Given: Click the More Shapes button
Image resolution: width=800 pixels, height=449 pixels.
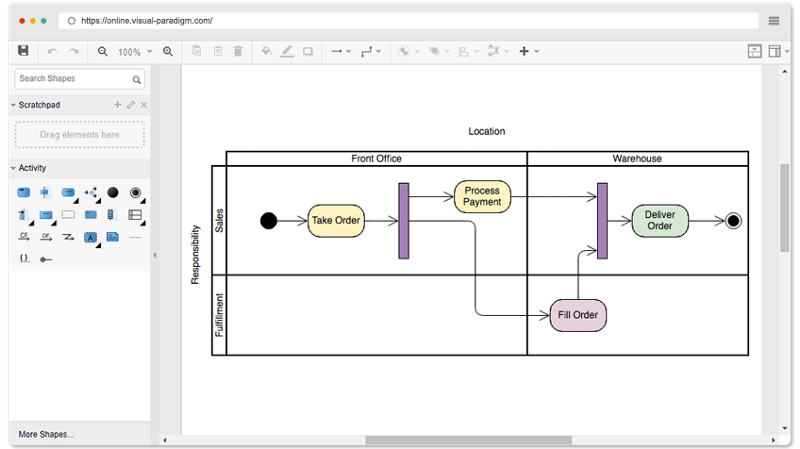Looking at the screenshot, I should pyautogui.click(x=46, y=434).
